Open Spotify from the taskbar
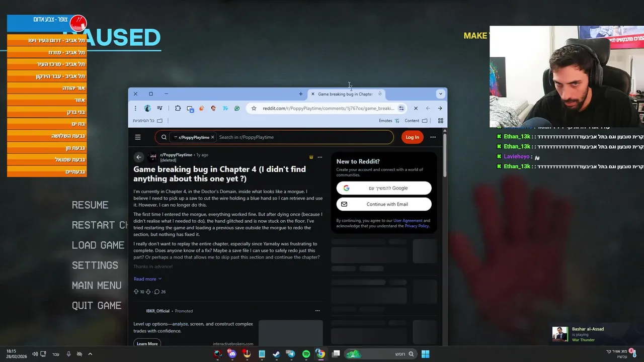 pyautogui.click(x=306, y=354)
